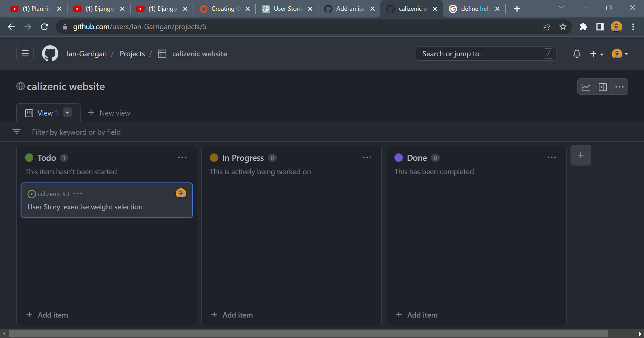The height and width of the screenshot is (338, 644).
Task: Click the filter funnel icon
Action: (x=16, y=131)
